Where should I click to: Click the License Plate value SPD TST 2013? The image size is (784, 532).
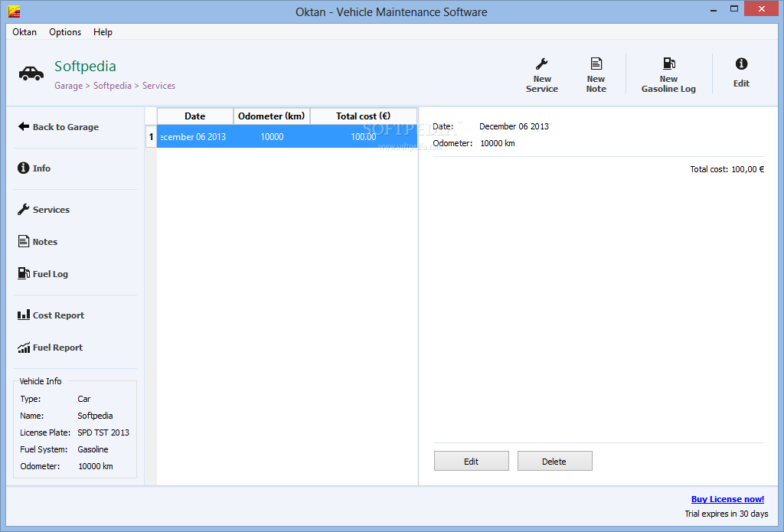pyautogui.click(x=103, y=432)
